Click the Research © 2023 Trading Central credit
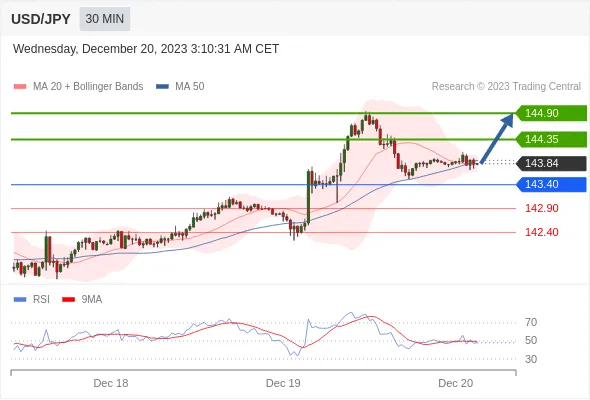Viewport: 590px width, 400px height. point(506,87)
